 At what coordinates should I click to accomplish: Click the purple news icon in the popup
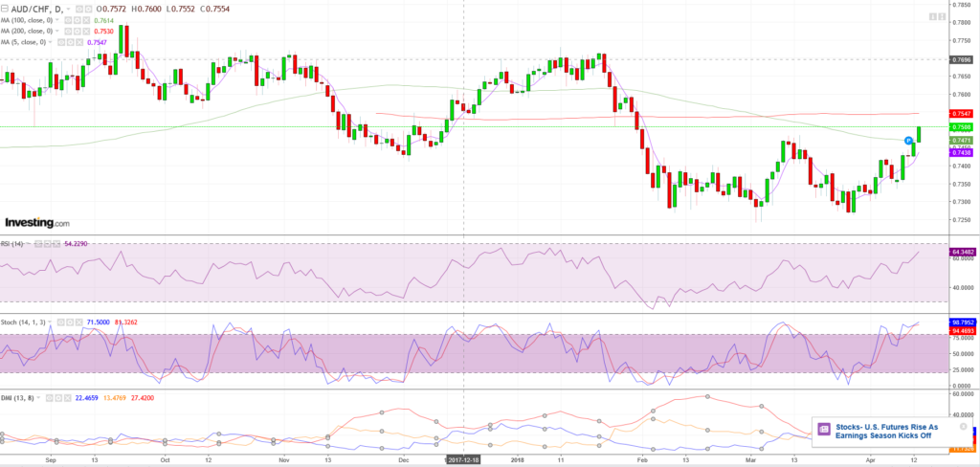[824, 429]
